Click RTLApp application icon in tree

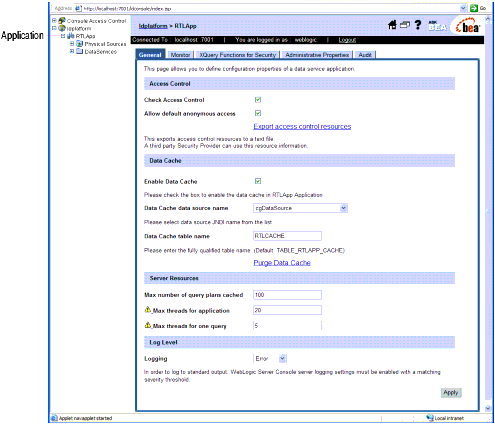coord(71,36)
